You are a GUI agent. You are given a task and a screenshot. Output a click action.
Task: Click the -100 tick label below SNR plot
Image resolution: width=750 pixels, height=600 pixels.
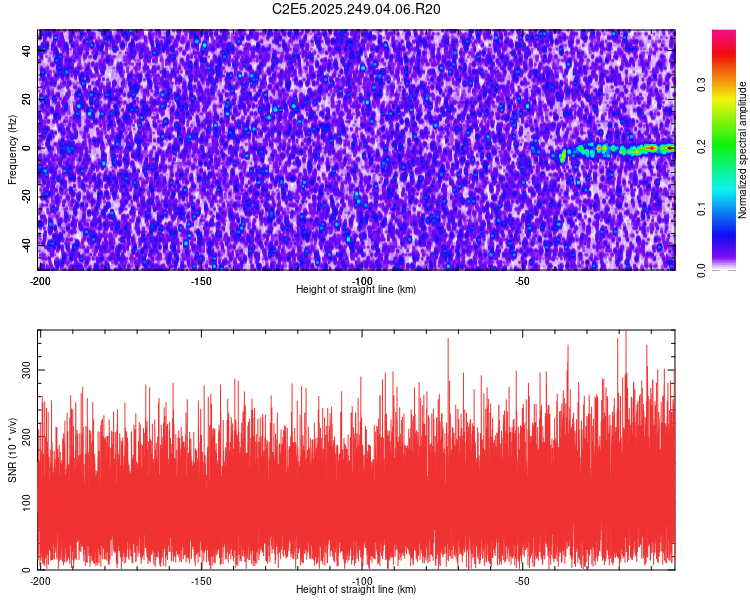pyautogui.click(x=361, y=580)
